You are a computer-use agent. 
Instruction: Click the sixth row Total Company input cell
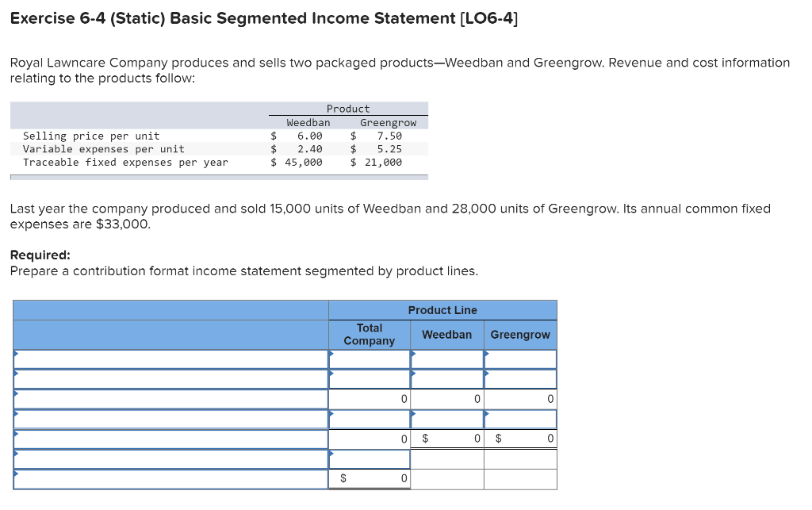coord(369,458)
